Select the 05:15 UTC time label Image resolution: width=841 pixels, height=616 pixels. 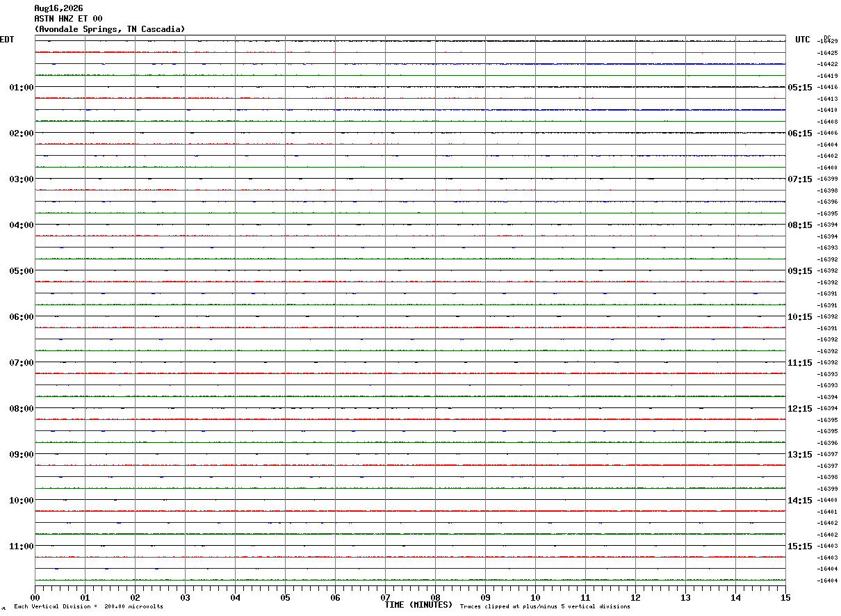[x=800, y=88]
